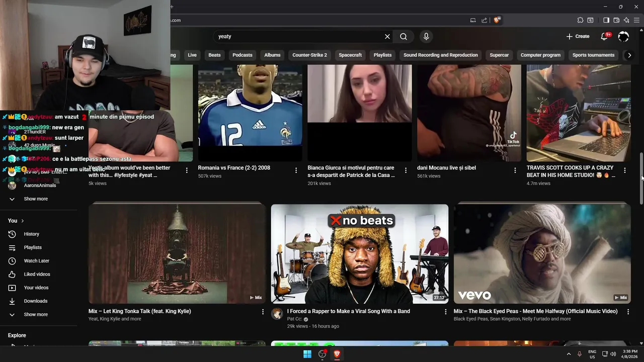Viewport: 644px width, 362px height.
Task: Open Black Eyed Peas Meet Me Halfway thumbnail
Action: (542, 253)
